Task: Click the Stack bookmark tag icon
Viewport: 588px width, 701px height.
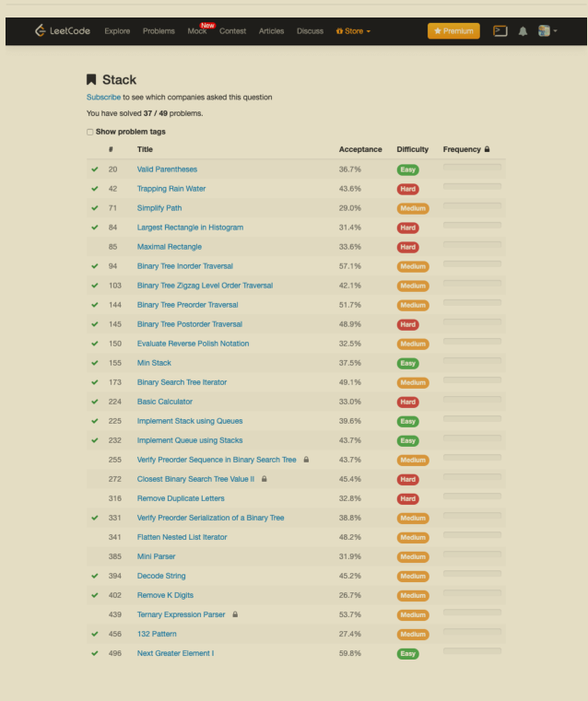Action: click(91, 80)
